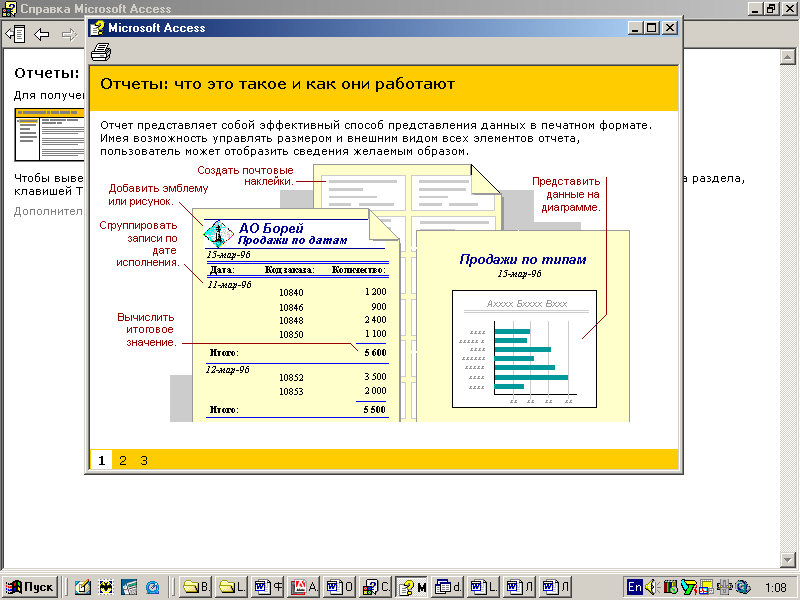Click the rightmost tray icon before the clock

(742, 587)
